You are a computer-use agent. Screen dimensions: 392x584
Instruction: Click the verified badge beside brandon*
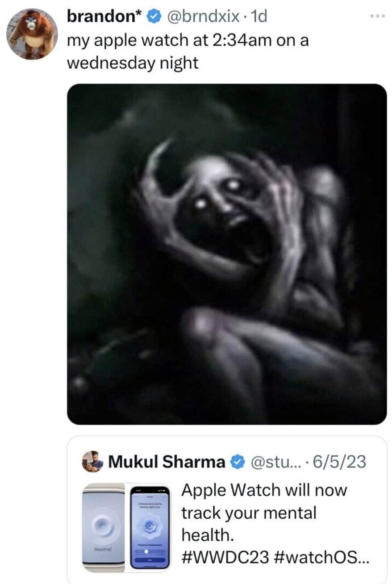153,17
